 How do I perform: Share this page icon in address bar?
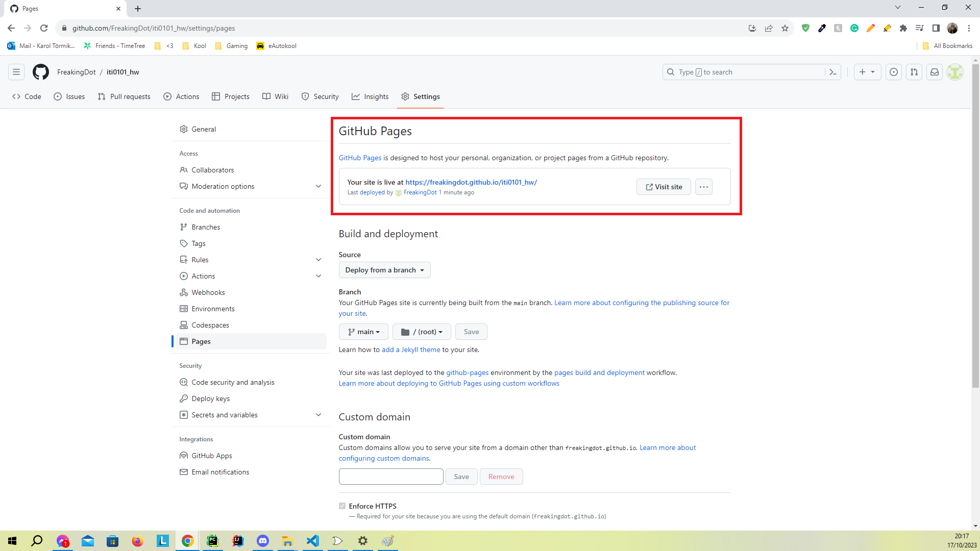769,28
